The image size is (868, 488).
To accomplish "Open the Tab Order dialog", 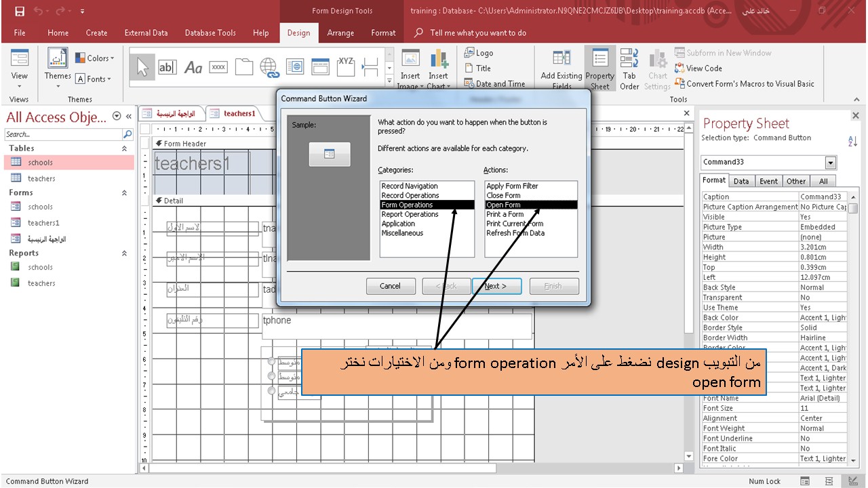I will [x=629, y=69].
